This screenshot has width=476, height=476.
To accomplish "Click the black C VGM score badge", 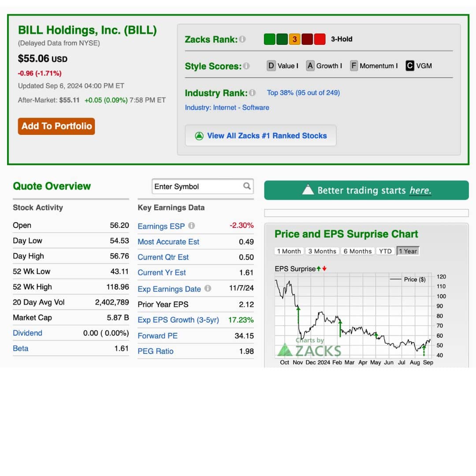I will coord(410,66).
